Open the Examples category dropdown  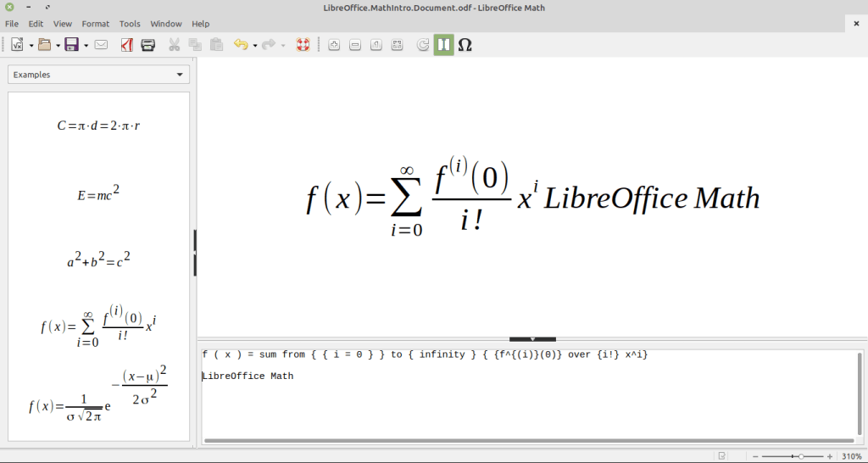pos(98,75)
